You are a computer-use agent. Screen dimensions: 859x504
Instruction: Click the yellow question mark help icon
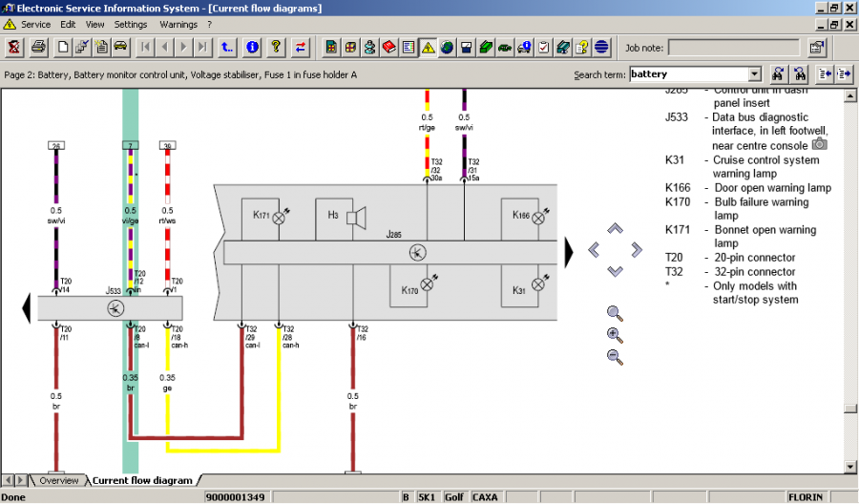click(276, 47)
